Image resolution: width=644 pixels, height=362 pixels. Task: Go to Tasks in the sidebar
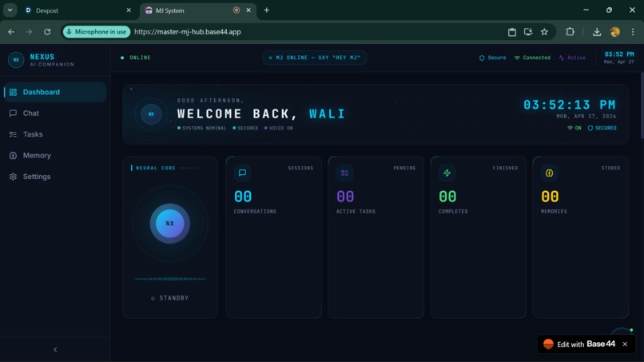tap(55, 134)
